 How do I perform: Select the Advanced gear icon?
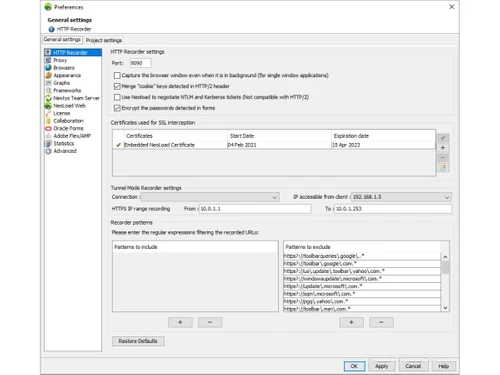48,151
